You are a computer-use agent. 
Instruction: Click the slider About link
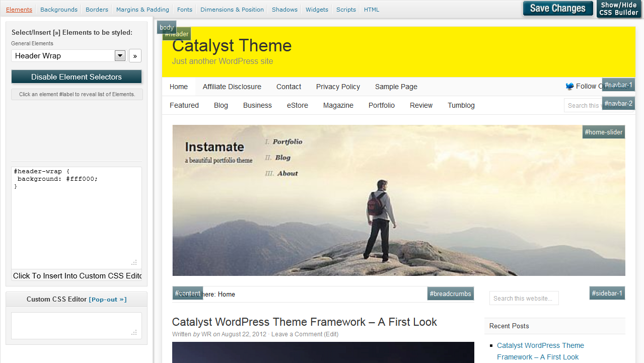[288, 173]
